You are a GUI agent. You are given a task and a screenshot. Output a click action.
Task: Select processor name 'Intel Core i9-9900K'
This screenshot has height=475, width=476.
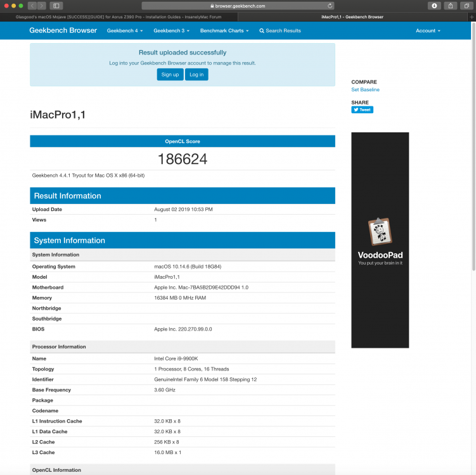(x=176, y=358)
